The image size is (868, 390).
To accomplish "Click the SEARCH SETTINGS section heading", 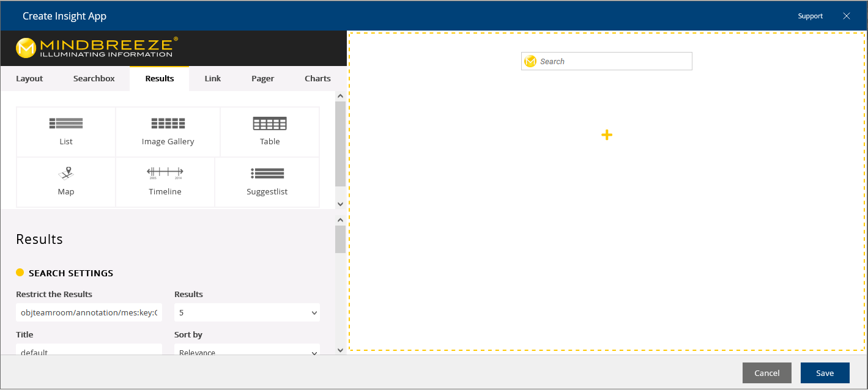I will click(x=71, y=273).
